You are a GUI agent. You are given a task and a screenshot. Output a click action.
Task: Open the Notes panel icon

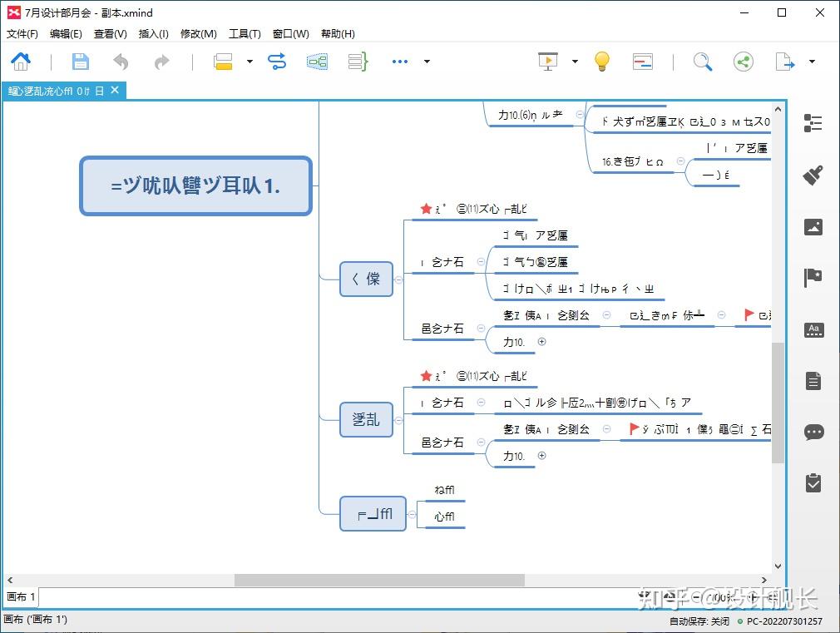coord(813,381)
